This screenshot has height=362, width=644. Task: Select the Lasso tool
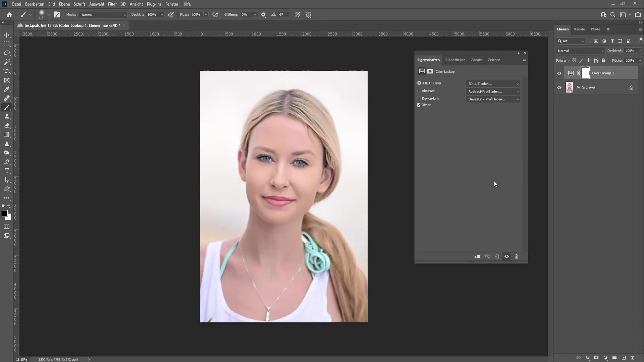point(7,53)
